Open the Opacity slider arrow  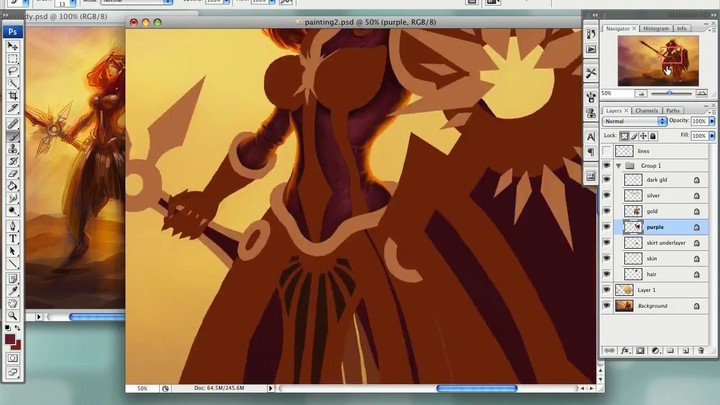712,121
